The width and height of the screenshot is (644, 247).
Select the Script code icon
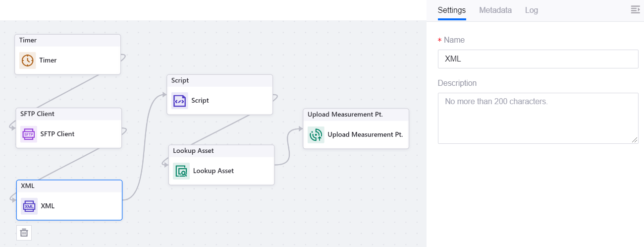tap(180, 101)
